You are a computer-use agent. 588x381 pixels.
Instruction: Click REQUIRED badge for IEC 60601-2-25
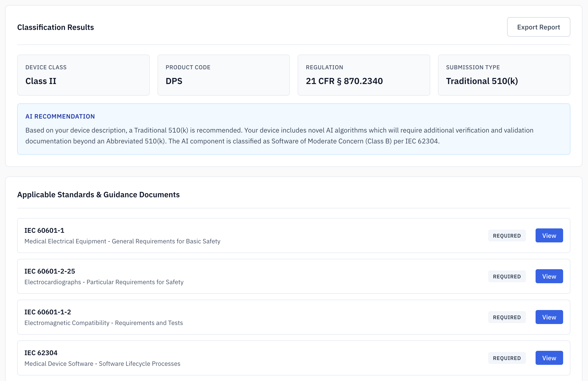[507, 276]
